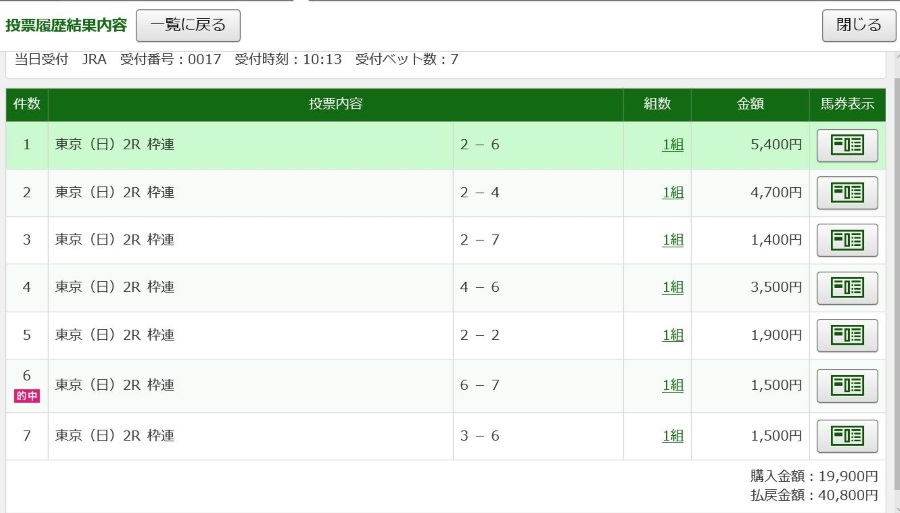Click the 的中 badge in row 6
The width and height of the screenshot is (900, 513).
click(27, 396)
